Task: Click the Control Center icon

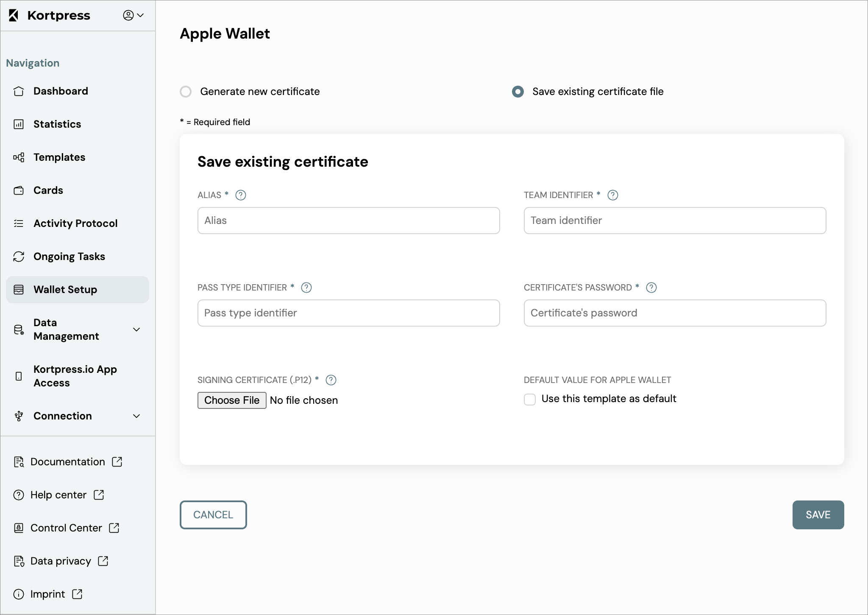Action: (19, 528)
